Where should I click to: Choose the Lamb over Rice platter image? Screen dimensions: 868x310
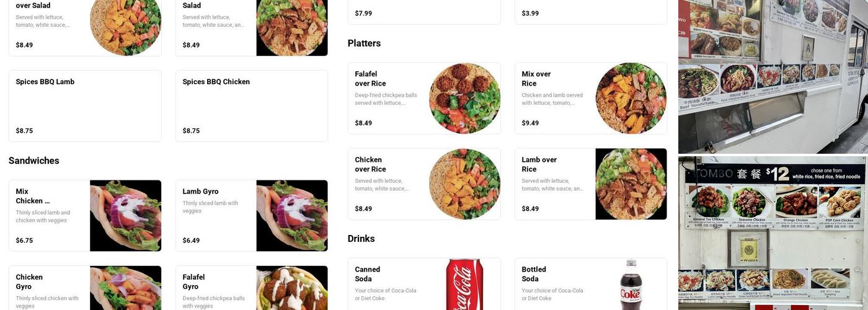pos(631,184)
